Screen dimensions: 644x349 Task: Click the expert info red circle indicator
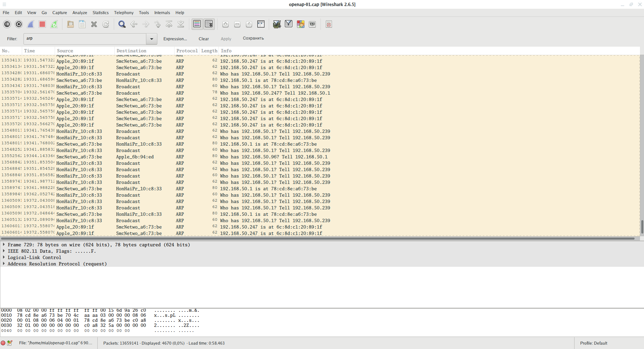[3, 343]
